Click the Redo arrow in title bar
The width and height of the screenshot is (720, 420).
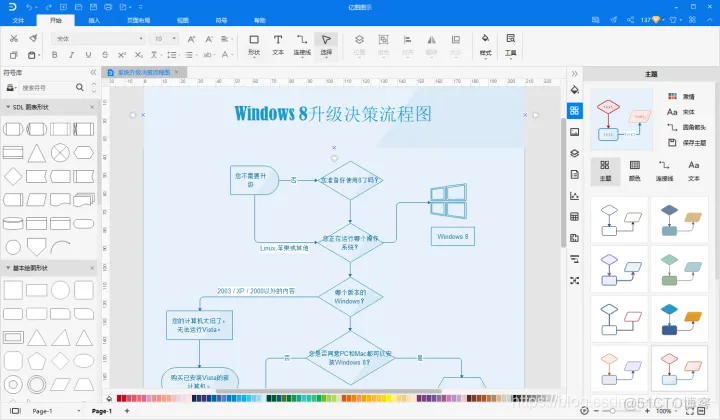tap(49, 7)
